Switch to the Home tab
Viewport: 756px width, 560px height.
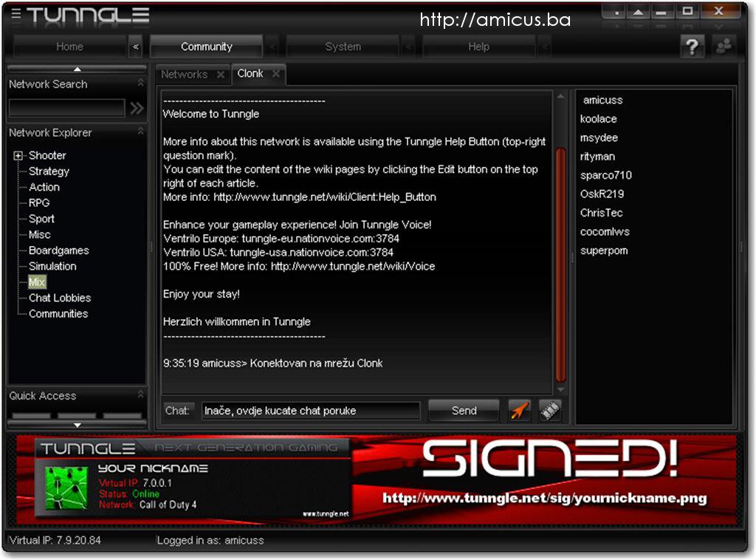click(70, 47)
